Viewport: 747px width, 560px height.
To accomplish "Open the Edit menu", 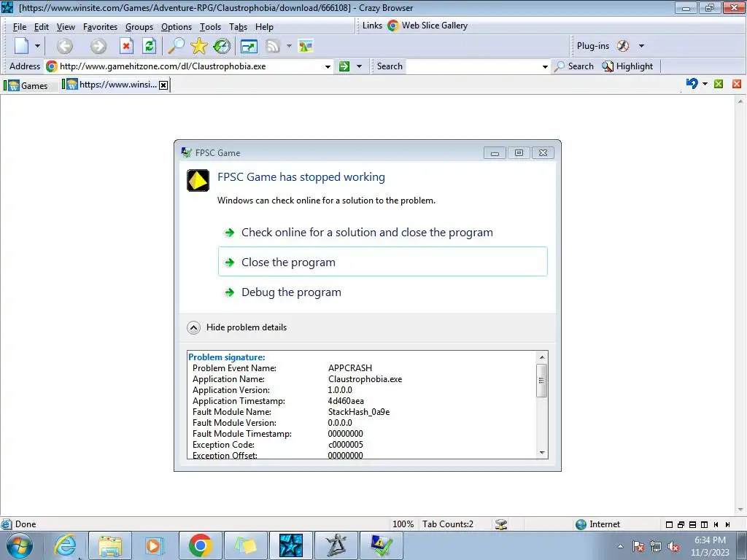I will coord(42,27).
